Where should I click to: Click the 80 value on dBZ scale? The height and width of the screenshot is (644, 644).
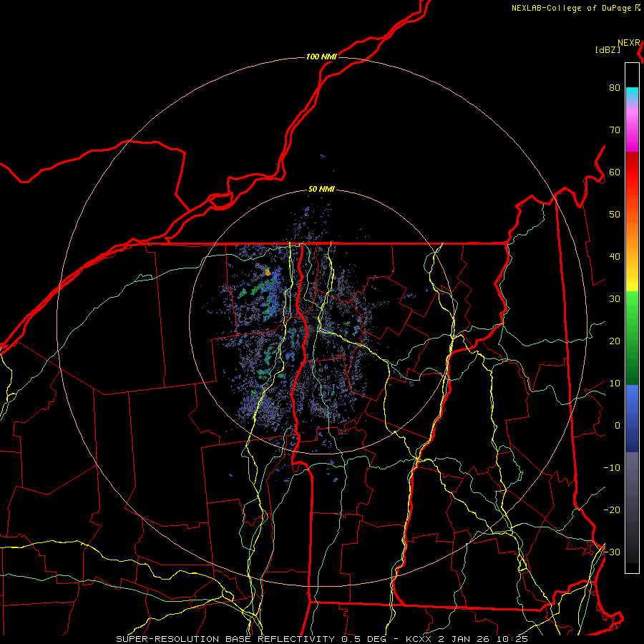pyautogui.click(x=615, y=88)
